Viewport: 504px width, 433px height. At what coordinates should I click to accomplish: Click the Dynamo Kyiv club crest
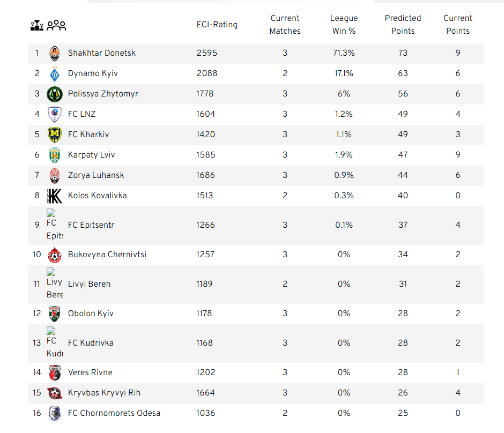point(55,74)
